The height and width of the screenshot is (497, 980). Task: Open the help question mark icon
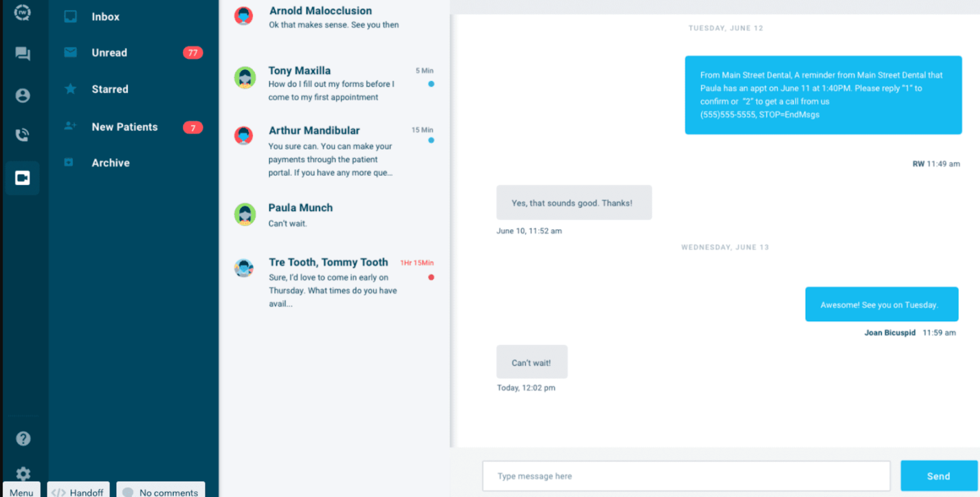[23, 439]
